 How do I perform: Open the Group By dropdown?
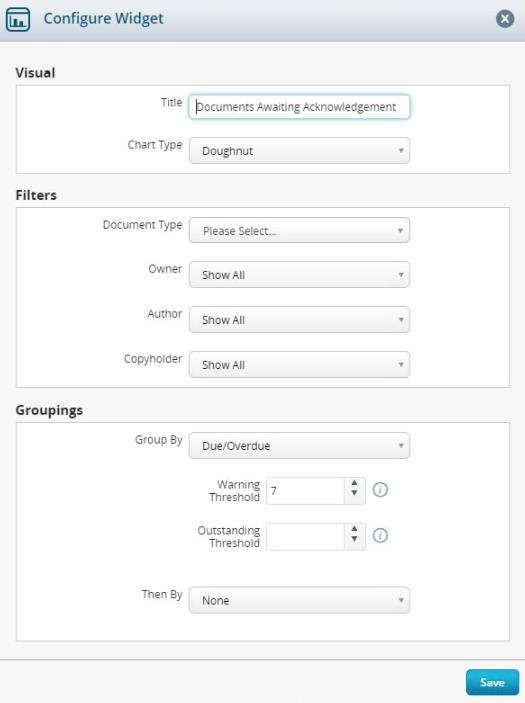click(x=299, y=446)
